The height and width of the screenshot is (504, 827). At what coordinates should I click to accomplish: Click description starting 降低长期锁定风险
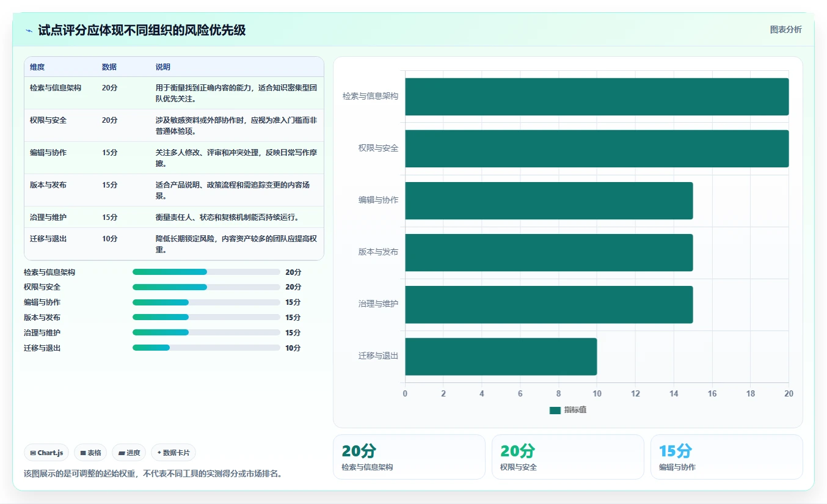click(x=236, y=244)
